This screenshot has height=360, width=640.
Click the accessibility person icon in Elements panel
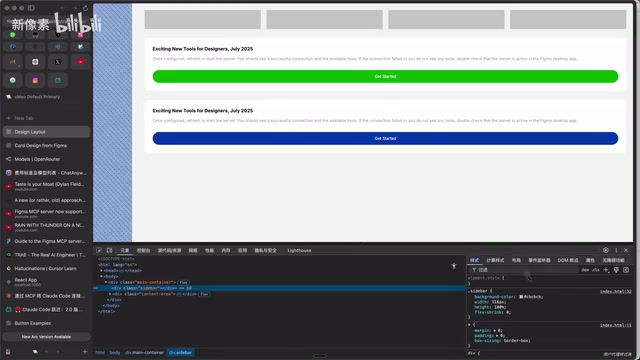454,266
